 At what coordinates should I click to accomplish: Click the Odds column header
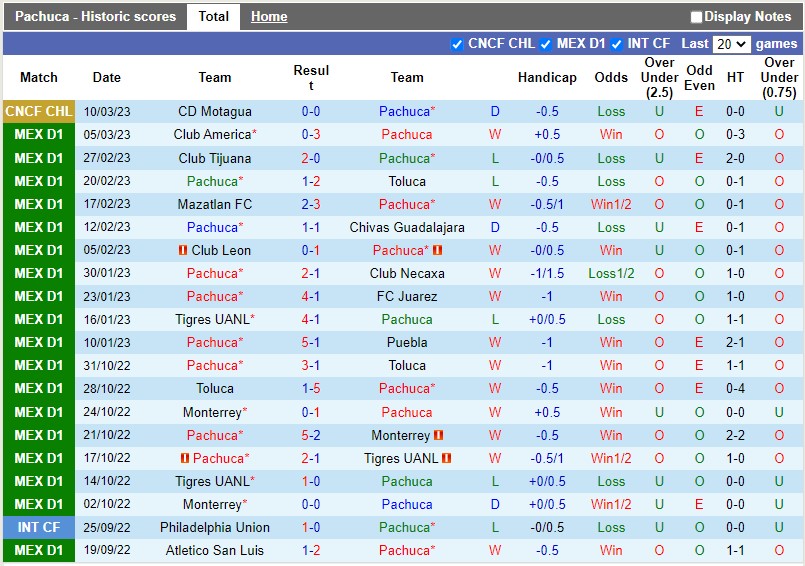(611, 78)
